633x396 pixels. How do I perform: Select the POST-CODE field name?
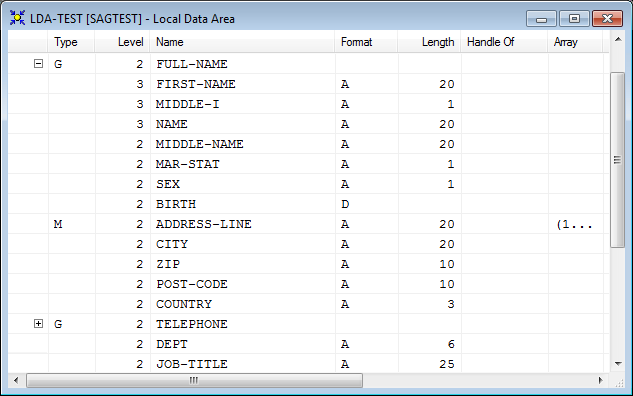tap(192, 284)
